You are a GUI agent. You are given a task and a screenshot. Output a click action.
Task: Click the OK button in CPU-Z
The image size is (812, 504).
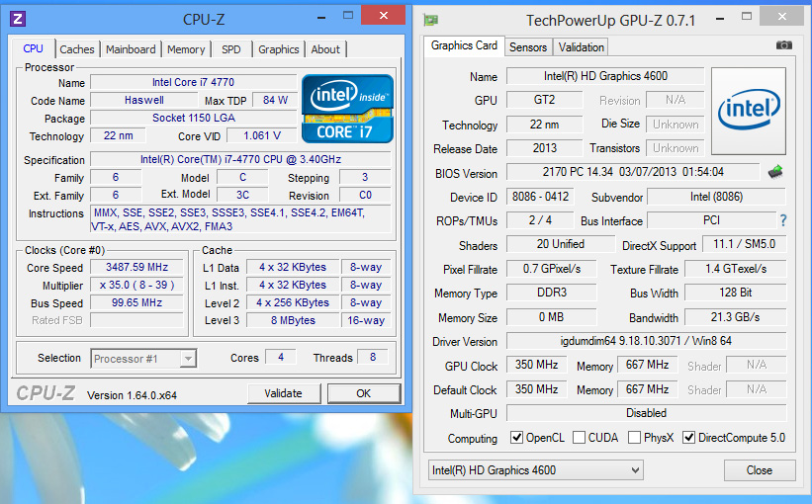(x=364, y=393)
